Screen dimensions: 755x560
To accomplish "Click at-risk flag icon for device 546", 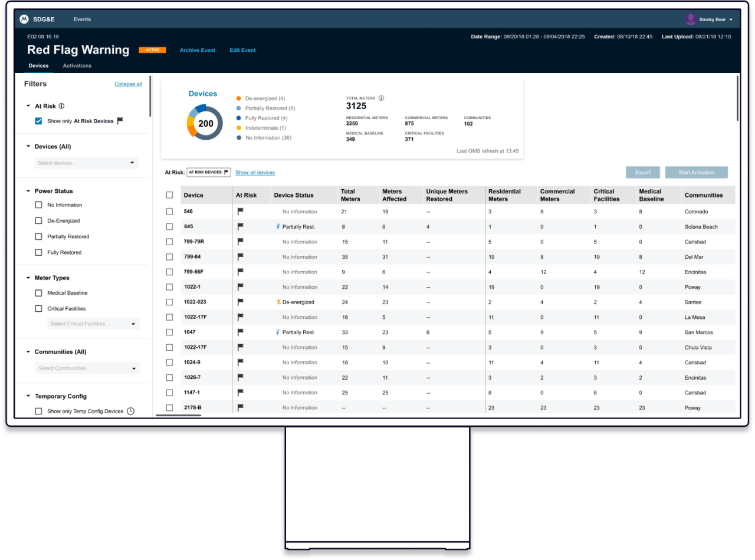I will click(240, 211).
